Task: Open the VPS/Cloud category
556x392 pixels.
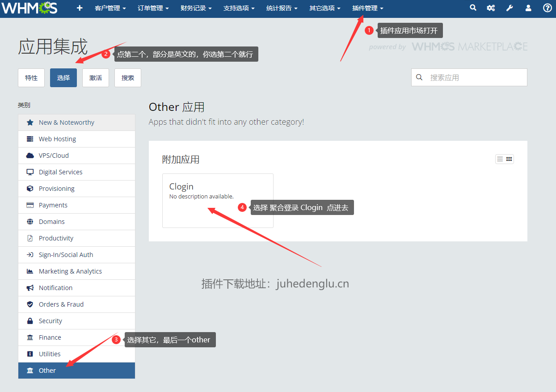Action: pos(76,156)
